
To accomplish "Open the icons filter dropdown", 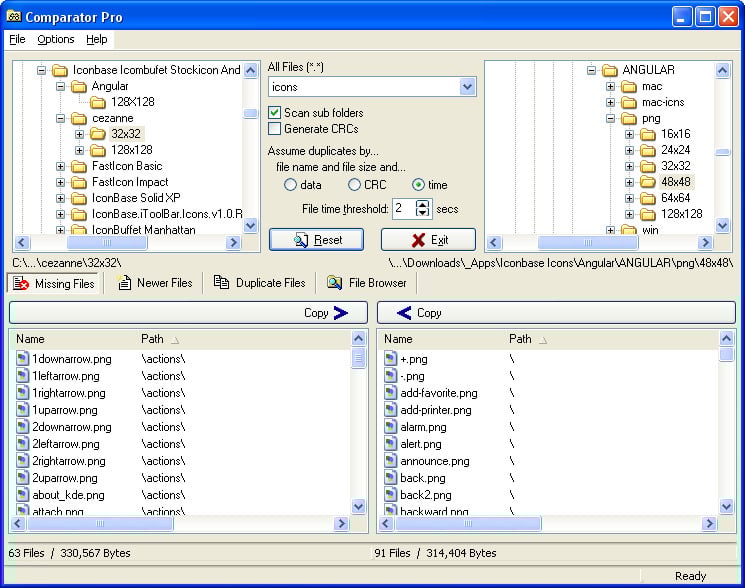I will tap(467, 87).
